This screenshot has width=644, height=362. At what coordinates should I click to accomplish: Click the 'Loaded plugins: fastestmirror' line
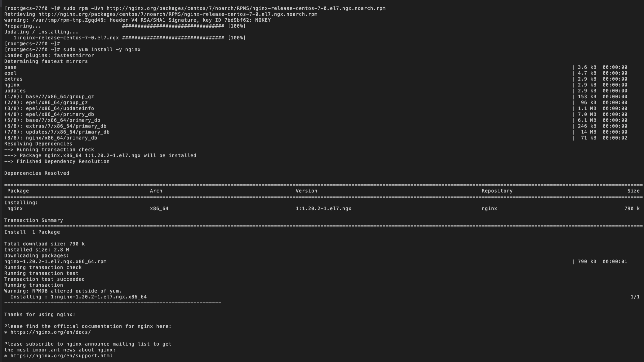49,56
